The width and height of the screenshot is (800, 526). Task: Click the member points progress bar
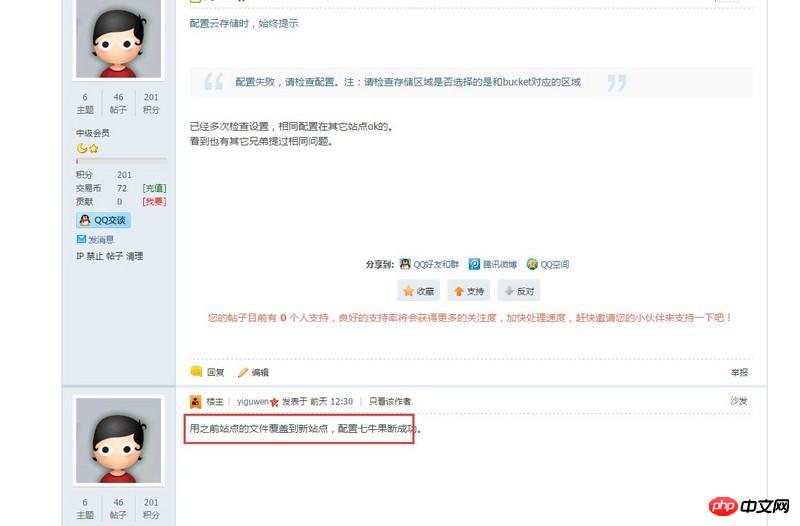click(121, 161)
